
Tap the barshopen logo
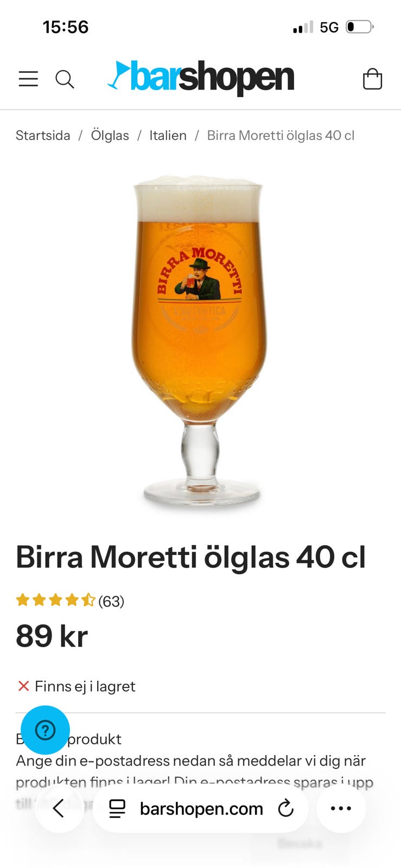coord(201,78)
